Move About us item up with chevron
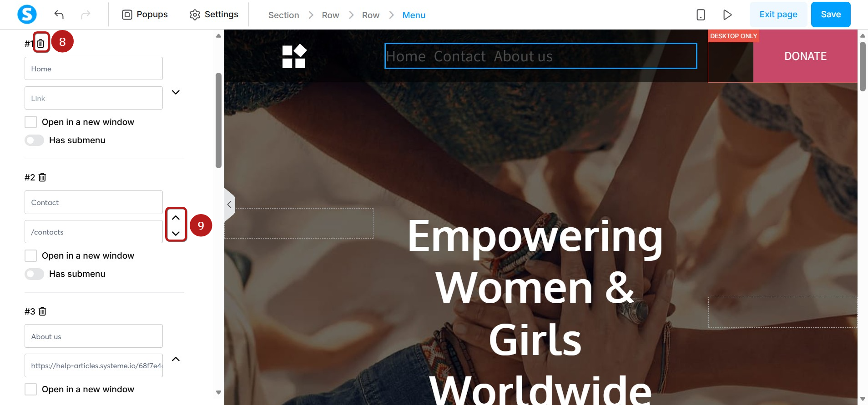Screen dimensions: 868x405 (176, 359)
